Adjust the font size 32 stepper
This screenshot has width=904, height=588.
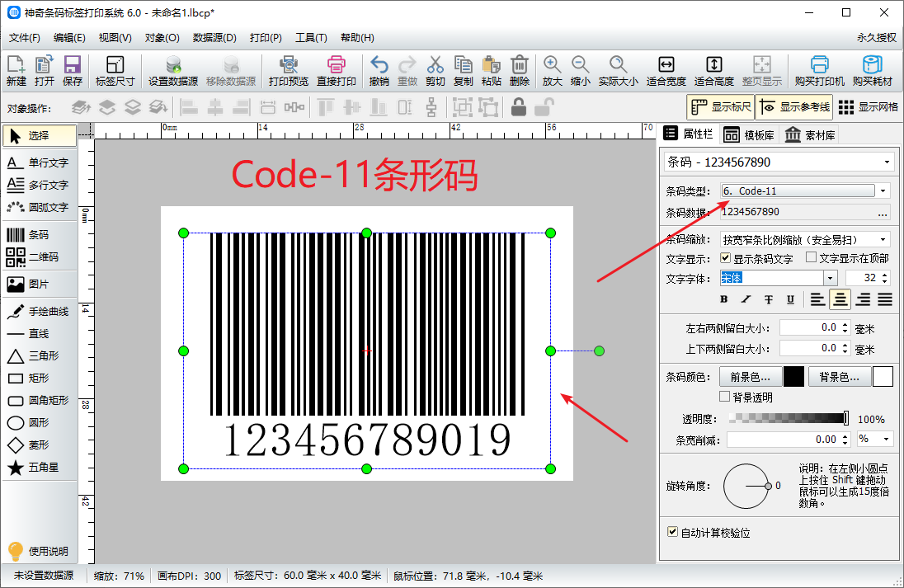(x=885, y=278)
